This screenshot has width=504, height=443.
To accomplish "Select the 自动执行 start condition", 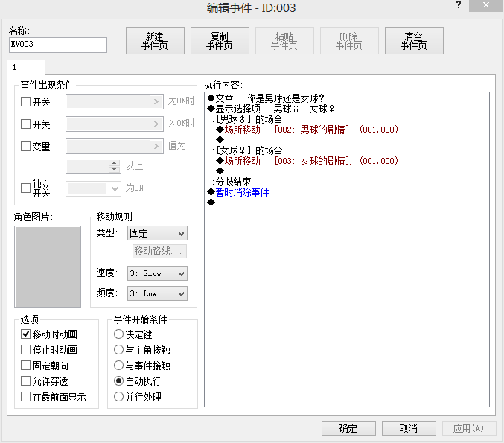I will (118, 381).
